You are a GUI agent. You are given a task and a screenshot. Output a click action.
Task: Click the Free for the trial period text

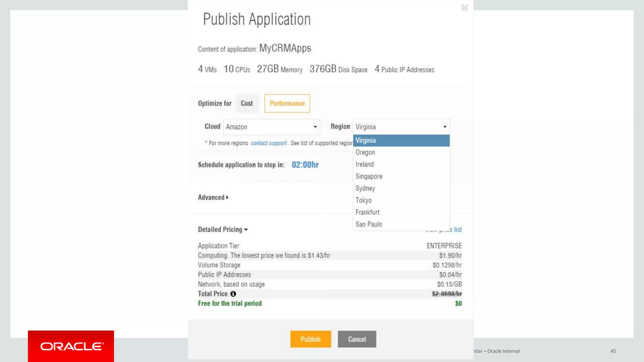click(230, 304)
